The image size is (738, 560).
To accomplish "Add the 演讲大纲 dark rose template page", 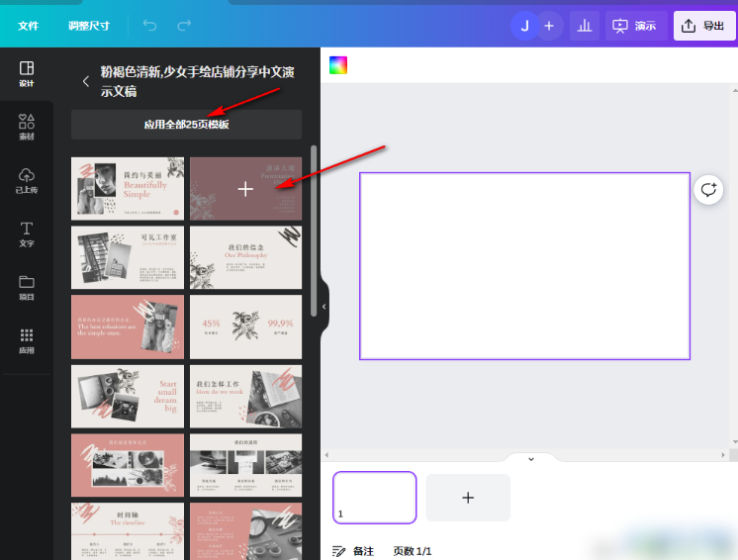I will 245,189.
